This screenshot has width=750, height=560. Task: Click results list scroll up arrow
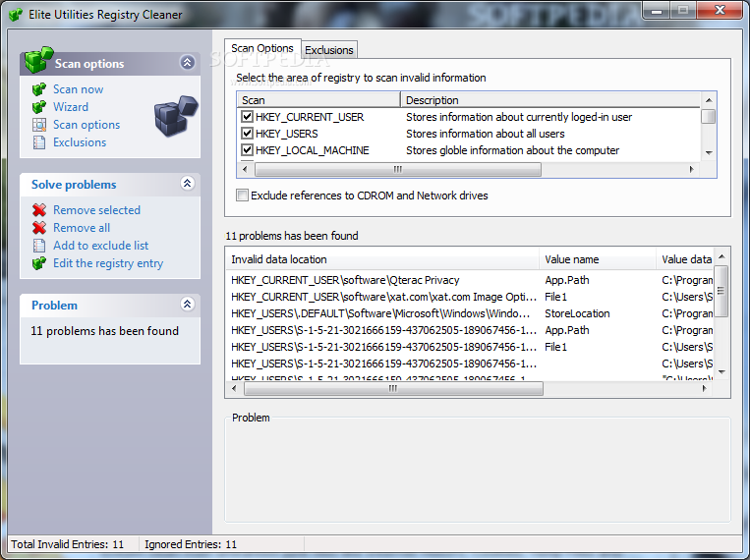[x=721, y=256]
